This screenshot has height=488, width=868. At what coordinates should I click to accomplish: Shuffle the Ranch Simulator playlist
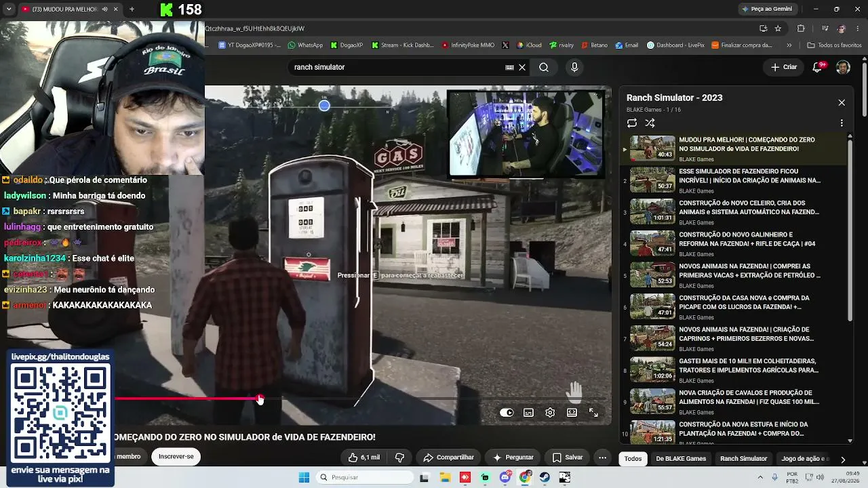[x=650, y=123]
